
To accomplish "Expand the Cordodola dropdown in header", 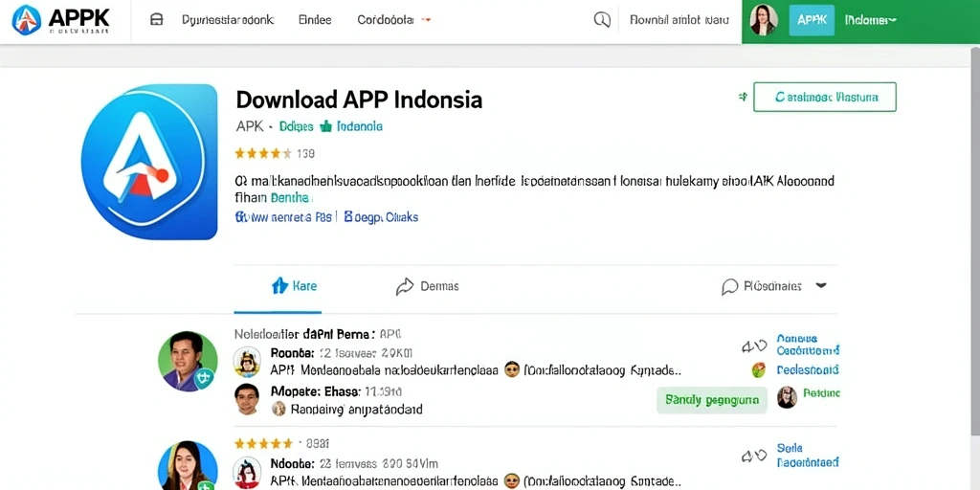I will click(x=394, y=20).
